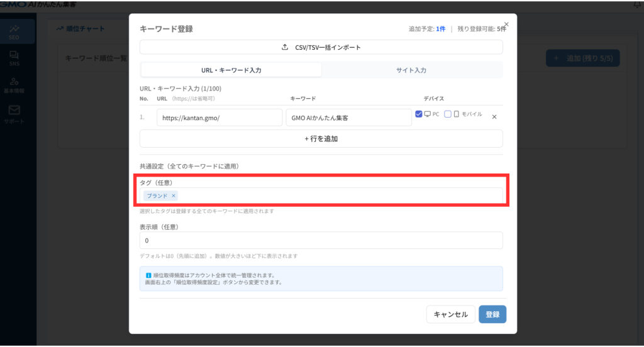Screen dimensions: 644x347
Task: Focus the 表示順 number field
Action: tap(321, 241)
